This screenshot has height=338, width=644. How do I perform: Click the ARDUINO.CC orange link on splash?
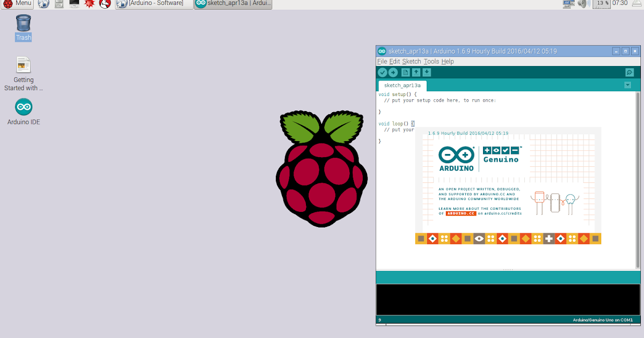[461, 213]
